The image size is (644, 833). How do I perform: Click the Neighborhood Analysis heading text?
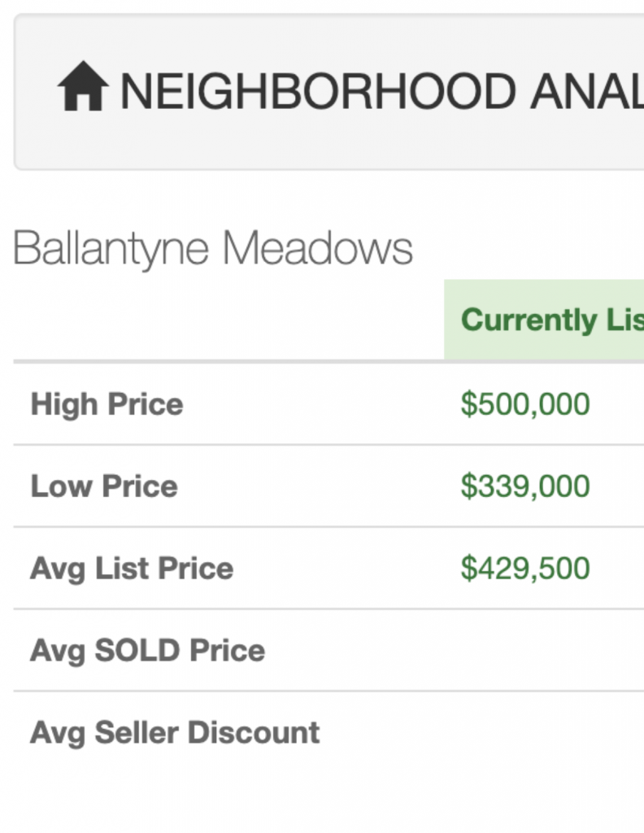click(x=382, y=91)
